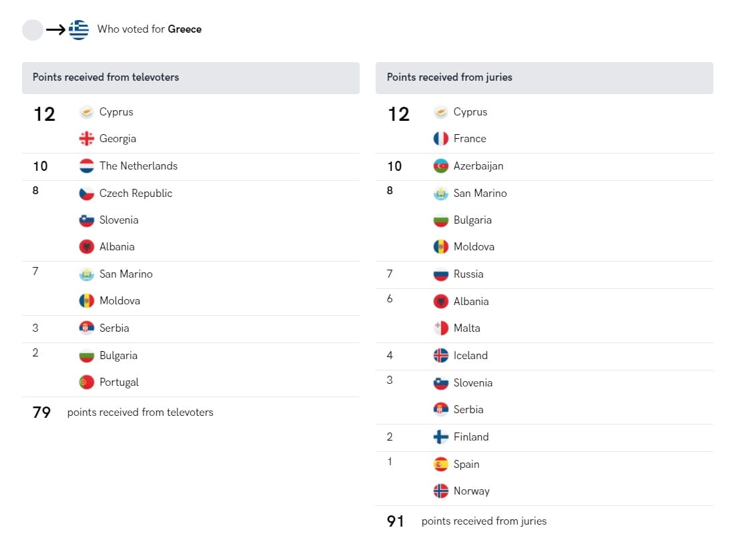Open the Norway link in juries list
The width and height of the screenshot is (756, 544).
(x=471, y=491)
